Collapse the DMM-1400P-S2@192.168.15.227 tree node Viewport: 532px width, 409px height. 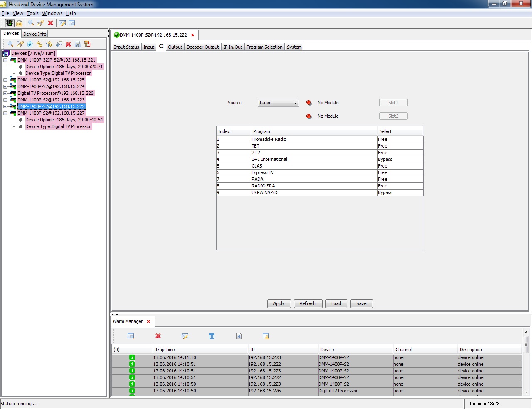click(5, 113)
